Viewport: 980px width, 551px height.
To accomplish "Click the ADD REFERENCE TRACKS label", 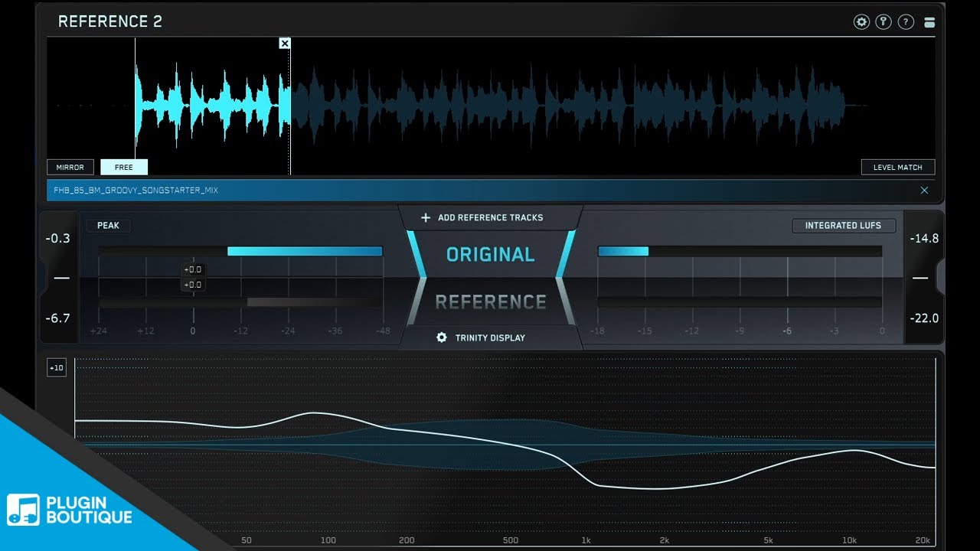I will 491,217.
